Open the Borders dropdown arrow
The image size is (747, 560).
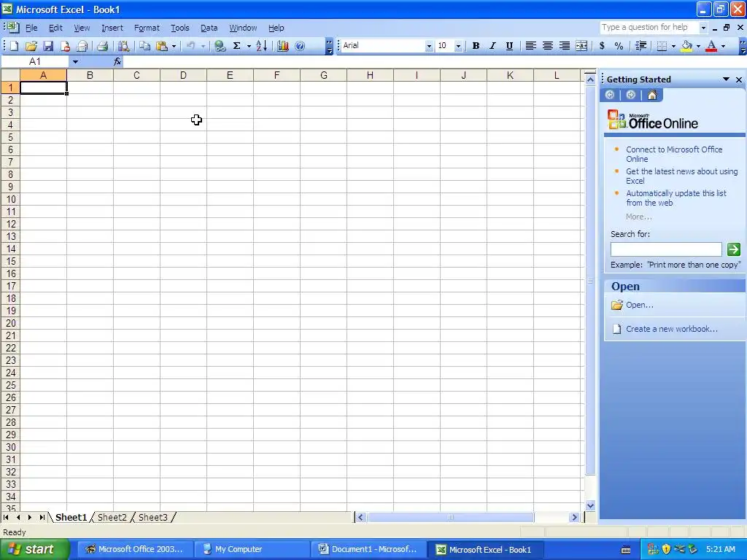point(673,46)
